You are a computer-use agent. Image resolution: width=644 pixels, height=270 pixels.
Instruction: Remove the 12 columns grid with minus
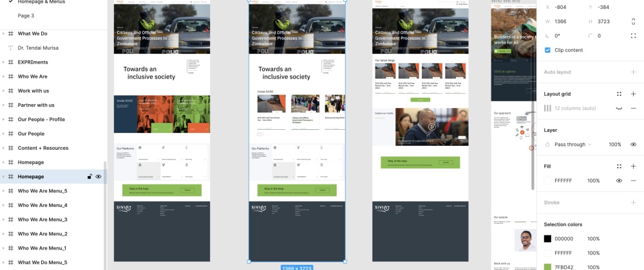[x=633, y=108]
